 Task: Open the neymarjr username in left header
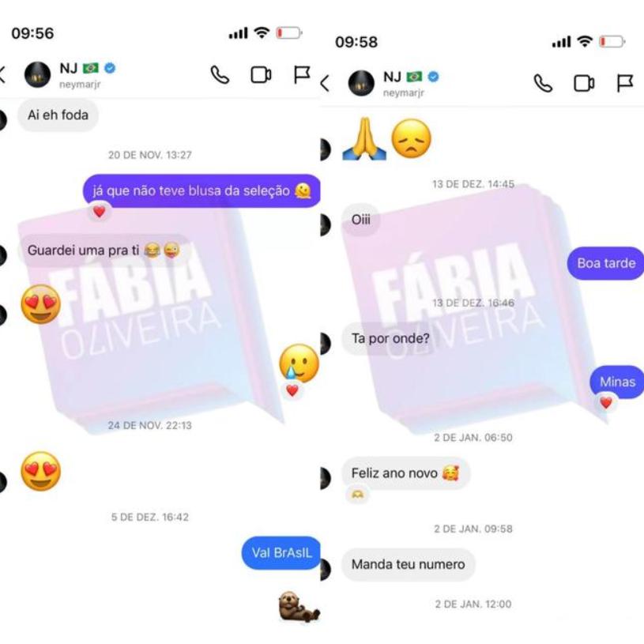tap(80, 85)
